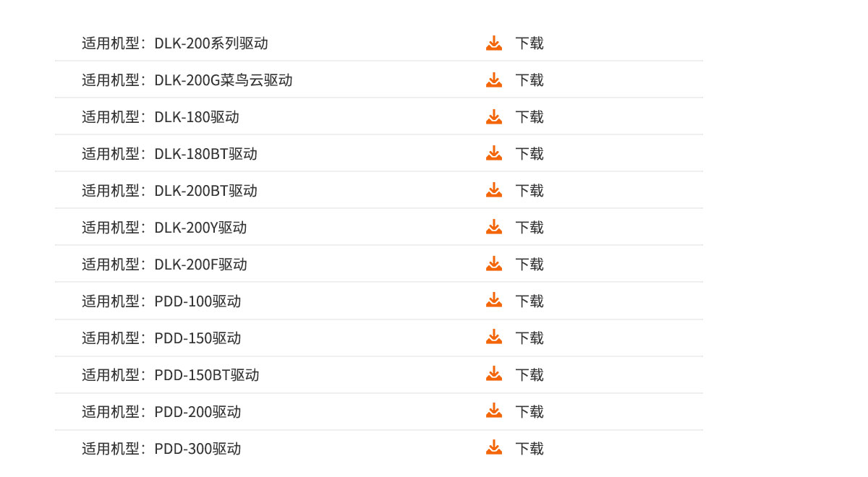The height and width of the screenshot is (477, 868).
Task: Click download icon for PDD-300驱动
Action: (x=494, y=449)
